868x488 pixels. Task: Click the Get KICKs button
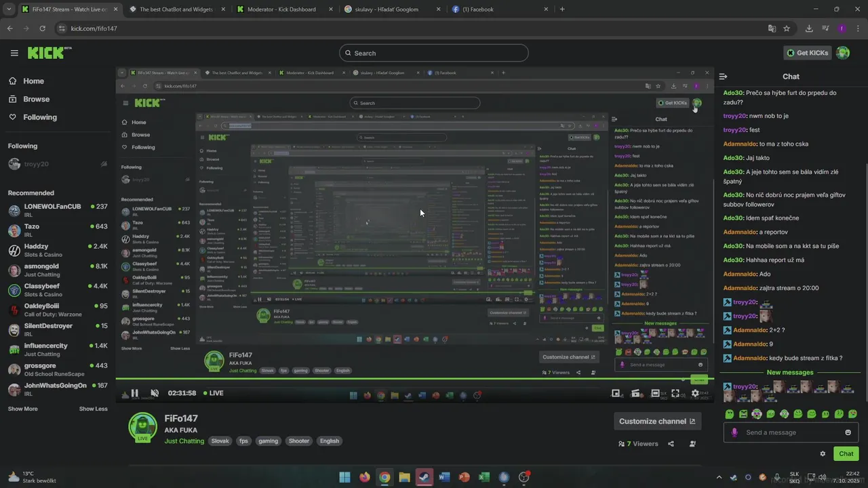[808, 53]
